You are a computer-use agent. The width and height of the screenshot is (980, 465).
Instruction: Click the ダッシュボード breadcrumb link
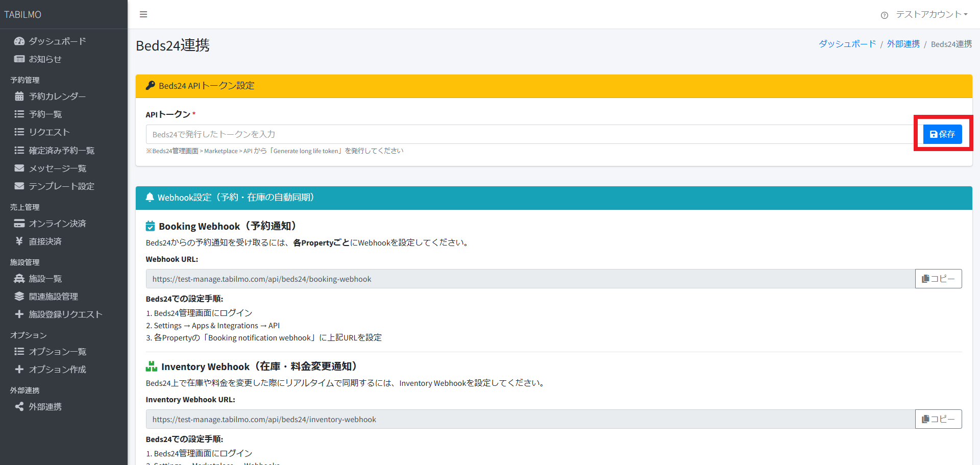pos(847,44)
